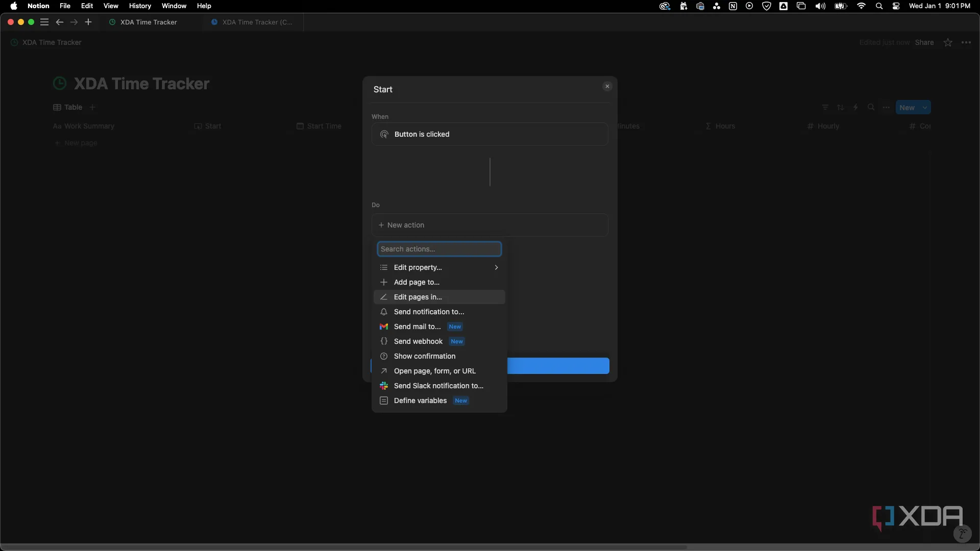Go forward with the right arrow
Screen dimensions: 980x551
tap(74, 22)
